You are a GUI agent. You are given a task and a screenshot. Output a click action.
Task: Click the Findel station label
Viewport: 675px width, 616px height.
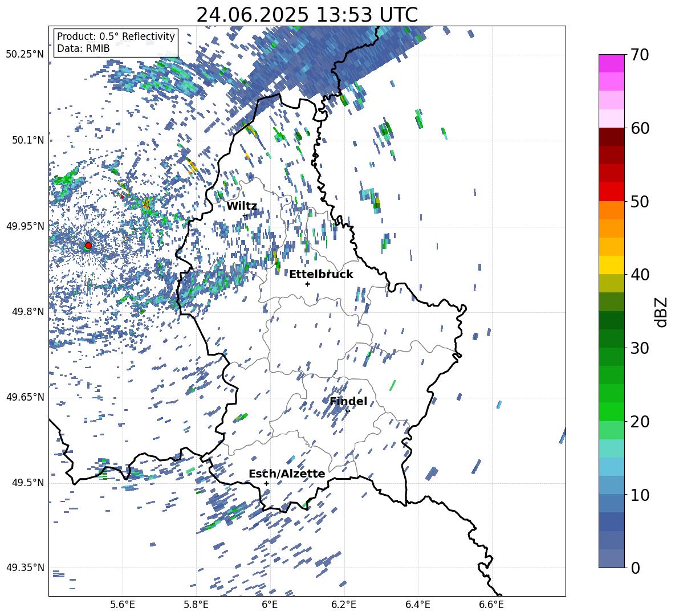348,401
